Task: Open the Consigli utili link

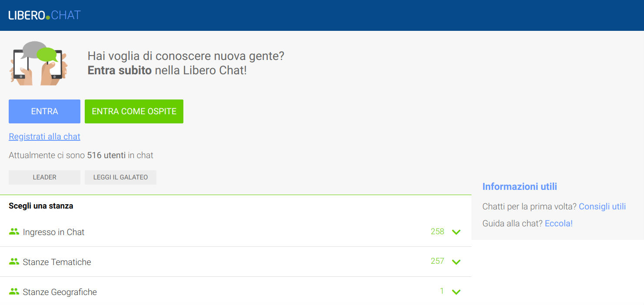Action: (602, 206)
